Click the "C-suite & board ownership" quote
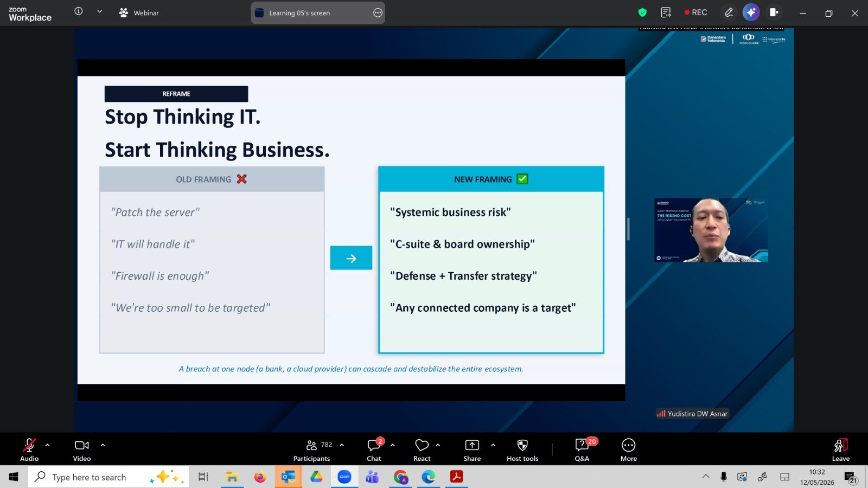868x488 pixels. [x=462, y=245]
